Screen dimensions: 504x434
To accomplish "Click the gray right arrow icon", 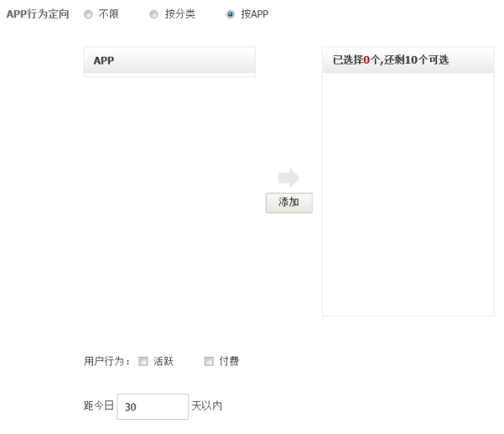I will coord(289,178).
